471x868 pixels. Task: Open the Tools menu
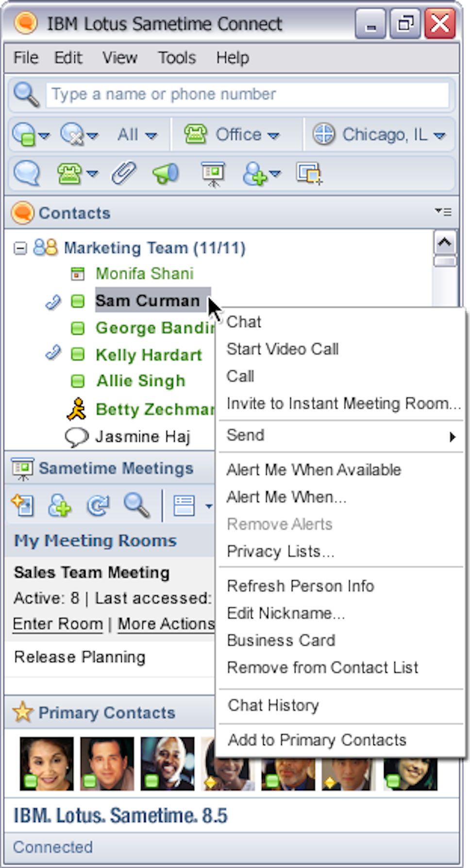click(x=177, y=57)
